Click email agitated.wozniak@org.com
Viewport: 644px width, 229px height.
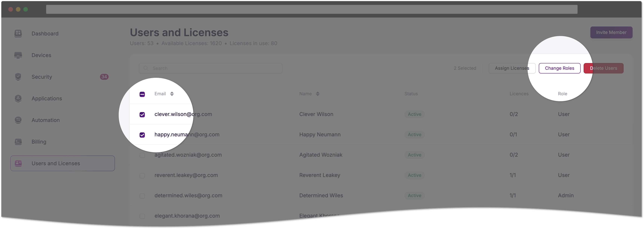coord(188,155)
